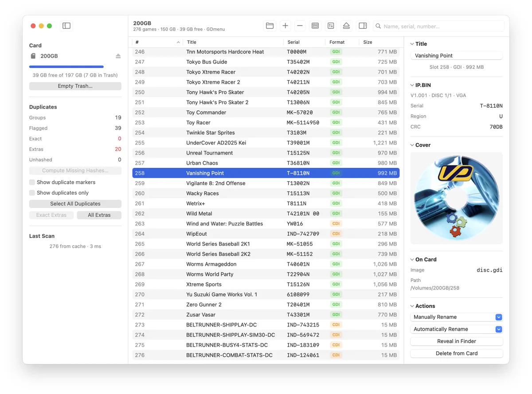Select the UnderCover AD2025 Kei row
This screenshot has height=394, width=532.
[x=266, y=143]
